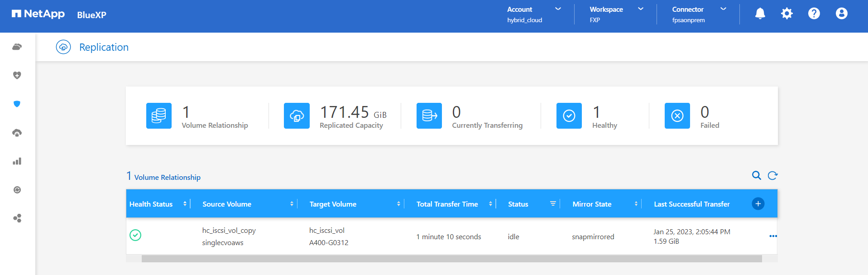Open the circular sync sidebar icon

coord(17,190)
